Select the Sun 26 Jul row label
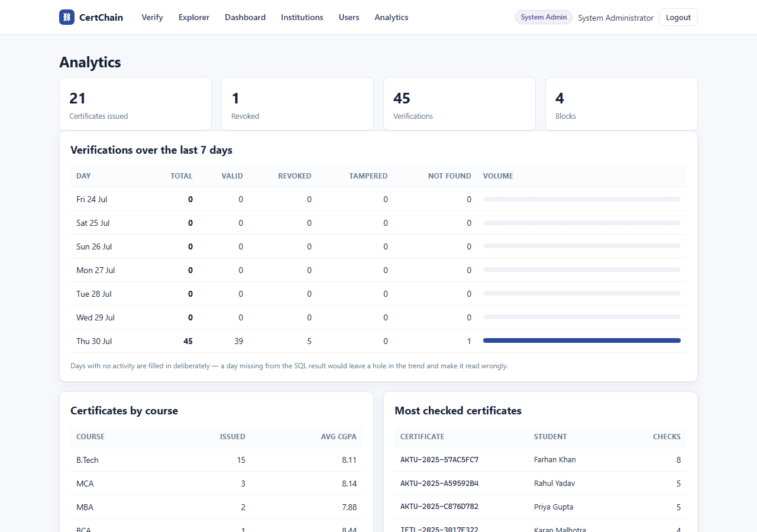Image resolution: width=757 pixels, height=532 pixels. 94,246
